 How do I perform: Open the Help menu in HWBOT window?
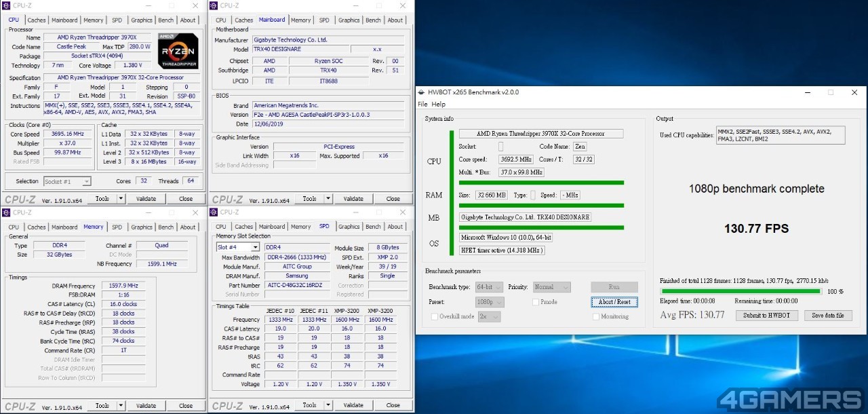(x=439, y=105)
